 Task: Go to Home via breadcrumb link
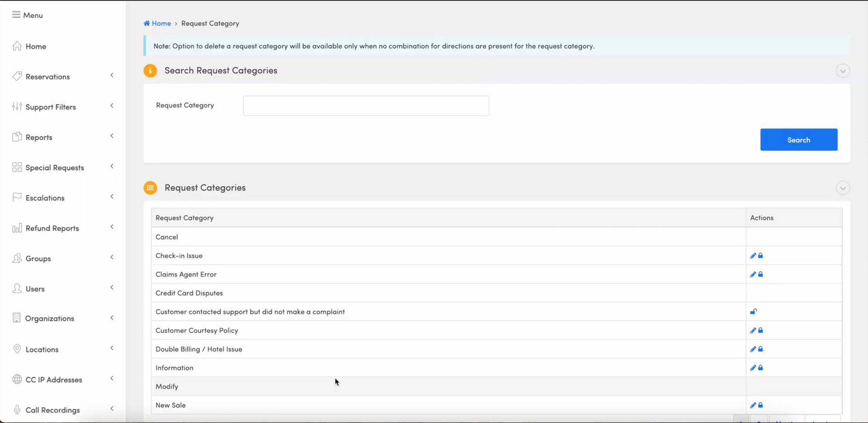161,23
